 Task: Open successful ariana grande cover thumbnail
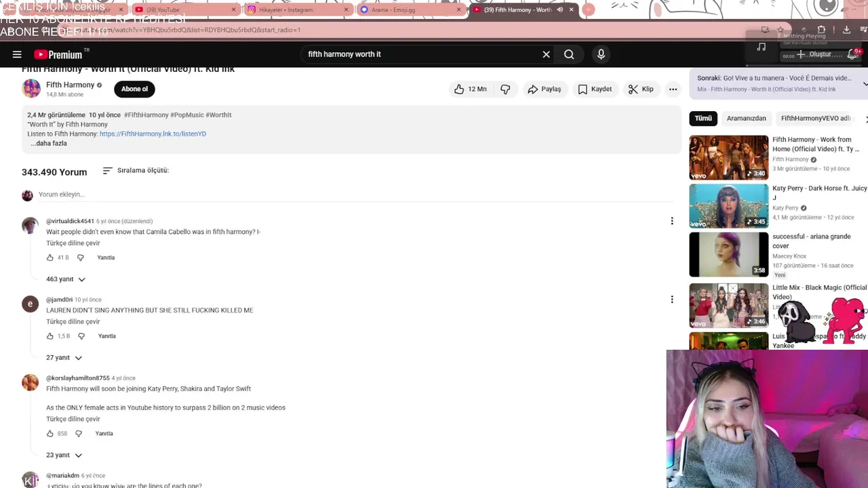click(x=729, y=255)
